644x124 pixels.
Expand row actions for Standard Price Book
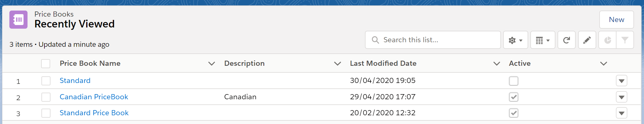click(621, 113)
